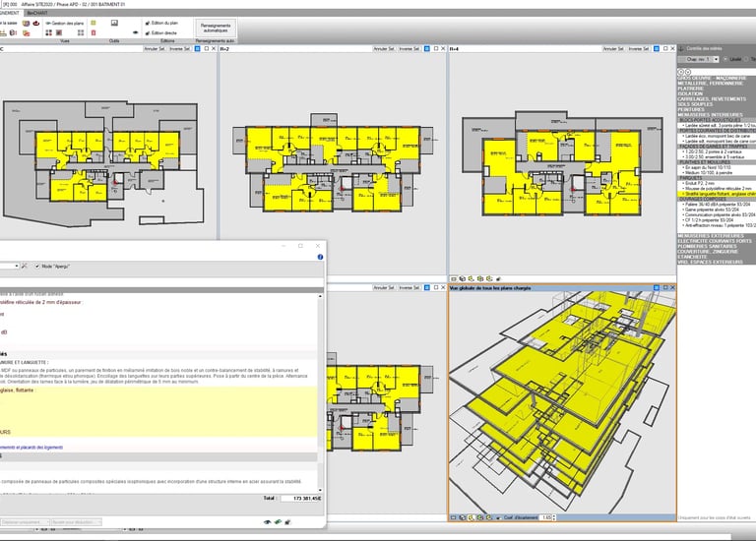
Task: Select the ELECTRICITE COURANTS FORTS chapter
Action: click(717, 241)
